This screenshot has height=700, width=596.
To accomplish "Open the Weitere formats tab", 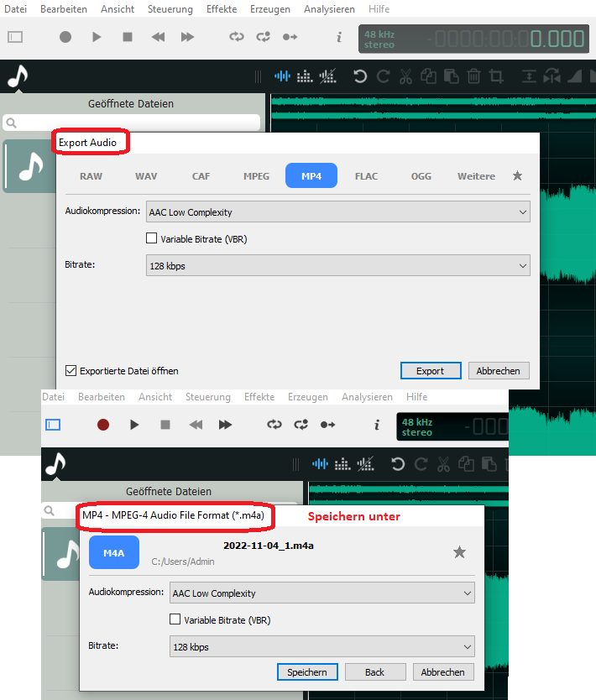I will 476,176.
